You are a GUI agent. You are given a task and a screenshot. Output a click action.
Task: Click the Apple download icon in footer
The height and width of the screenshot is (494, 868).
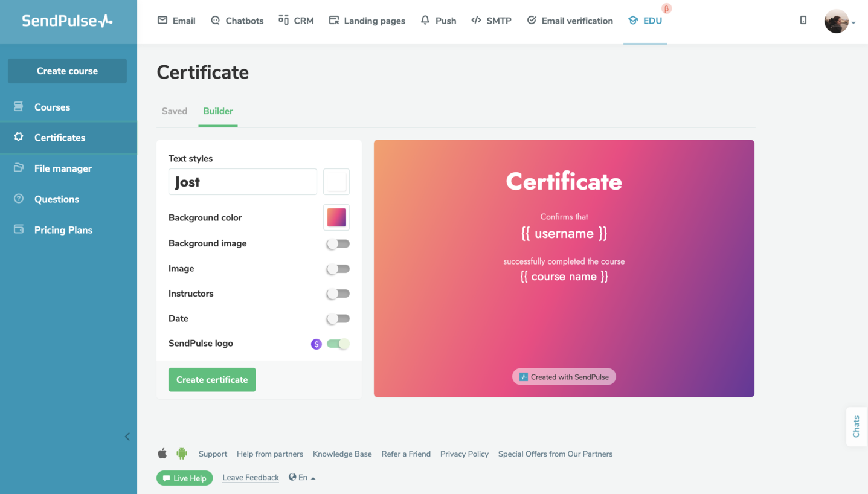pyautogui.click(x=162, y=454)
